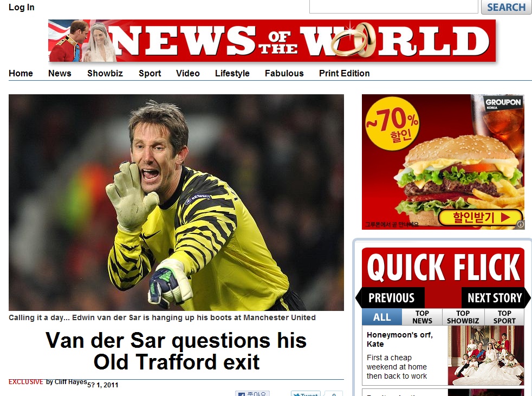Open the Showbiz section in navigation
Screen dimensions: 532x396
pyautogui.click(x=105, y=73)
